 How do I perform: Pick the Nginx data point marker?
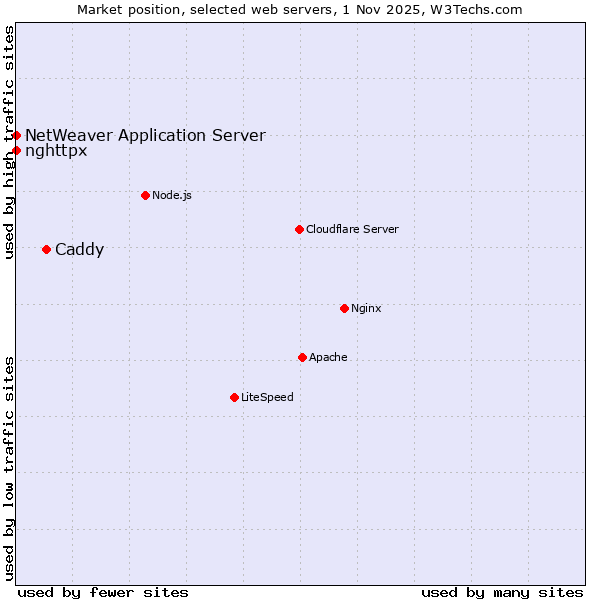coord(344,308)
